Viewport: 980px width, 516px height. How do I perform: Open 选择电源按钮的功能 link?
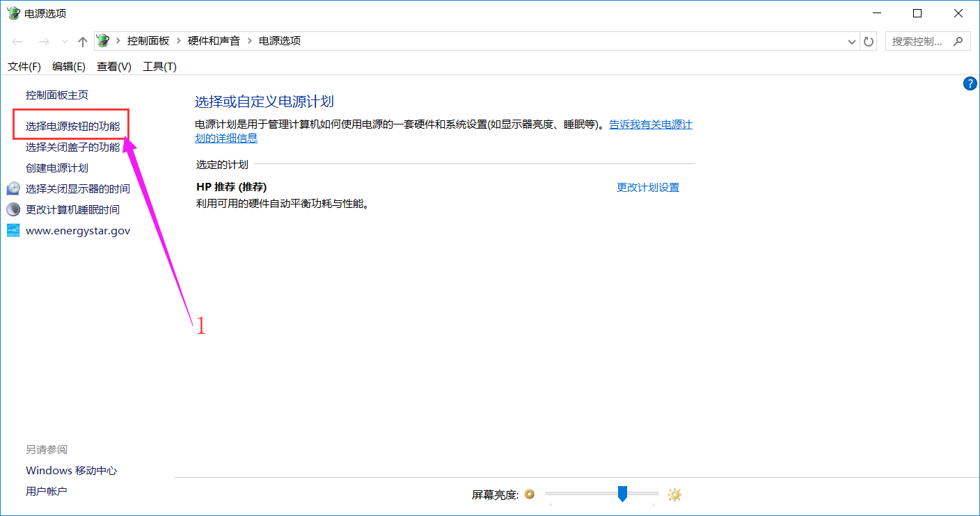[x=72, y=127]
